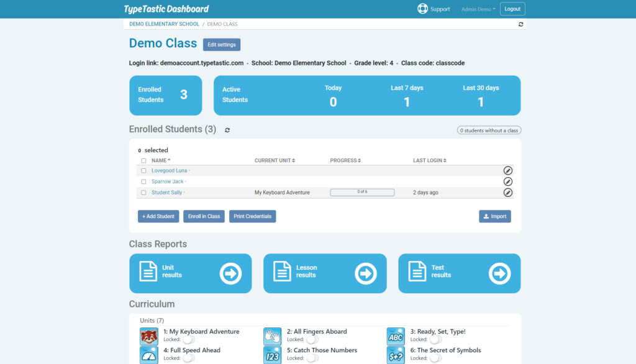This screenshot has width=636, height=364.
Task: Open the Admin Demo account dropdown
Action: 478,9
